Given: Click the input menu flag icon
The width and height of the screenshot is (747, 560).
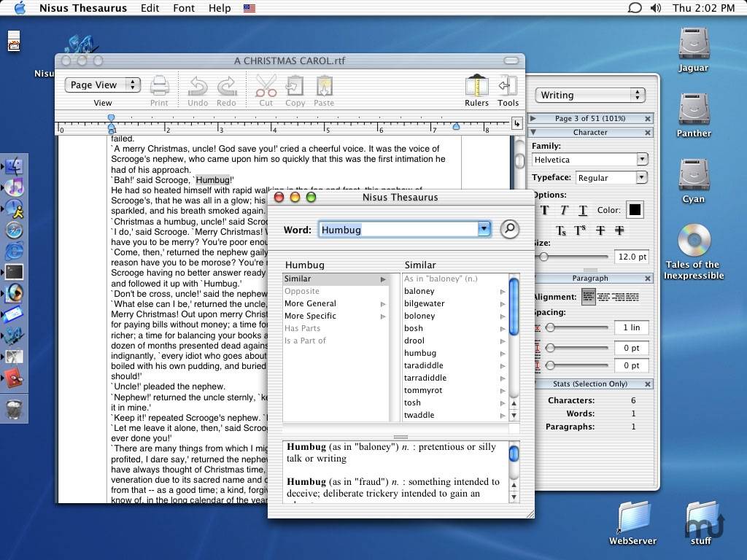Looking at the screenshot, I should (x=249, y=8).
